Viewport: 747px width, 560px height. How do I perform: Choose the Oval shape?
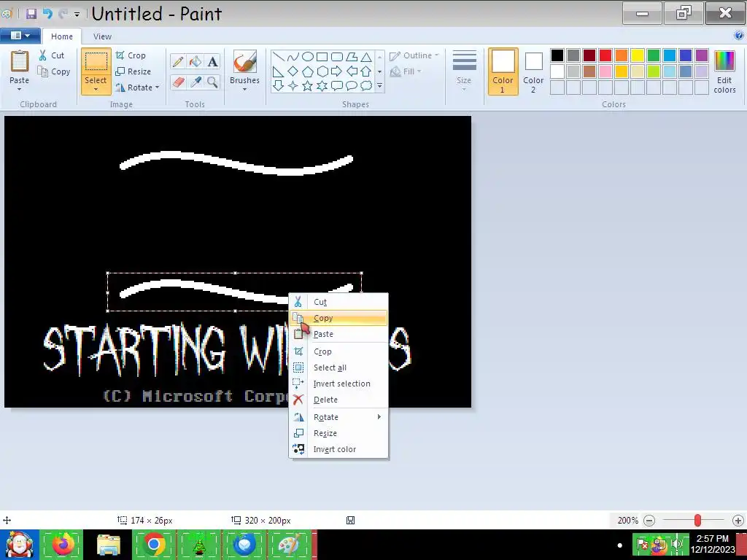(x=308, y=57)
